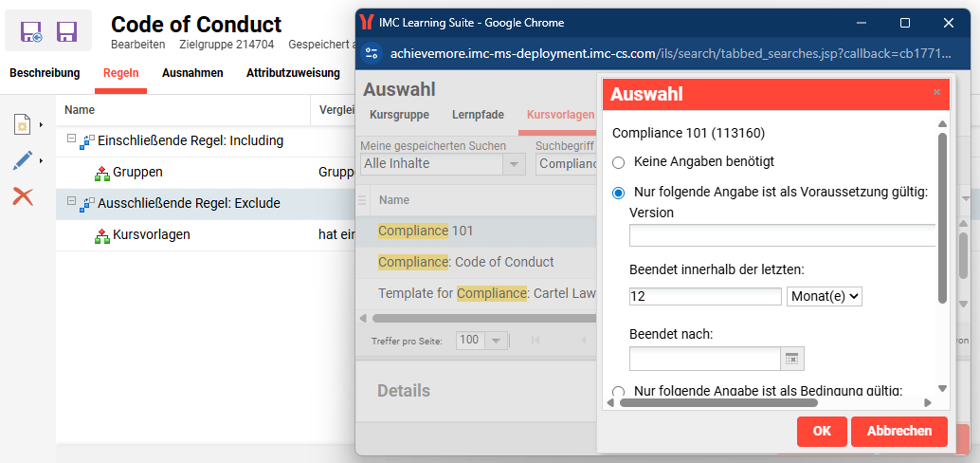The width and height of the screenshot is (980, 463).
Task: Select 'Nur folgende Angabe ist als Voraussetzung' radio
Action: (x=619, y=193)
